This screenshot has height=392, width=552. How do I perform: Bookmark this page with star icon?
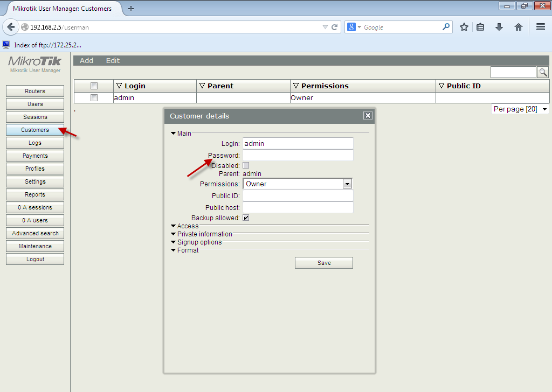[x=464, y=27]
